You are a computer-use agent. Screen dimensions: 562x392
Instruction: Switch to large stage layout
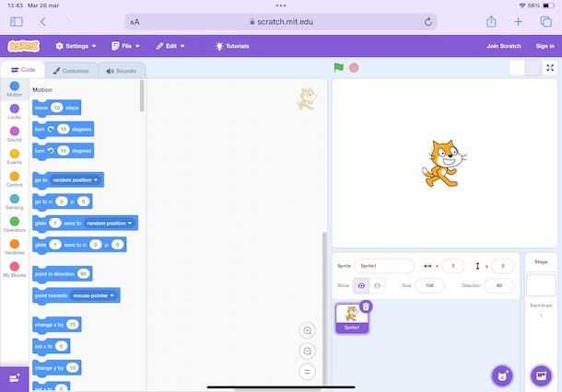(533, 68)
